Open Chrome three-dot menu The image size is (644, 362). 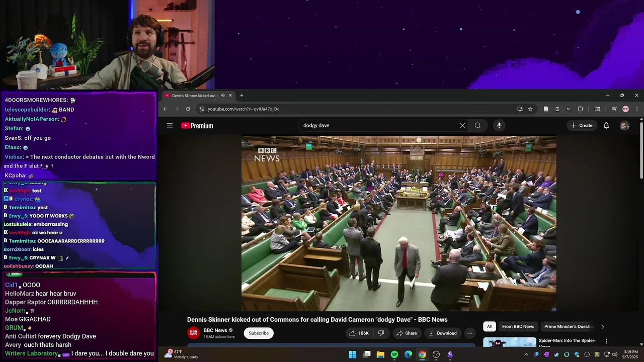point(636,109)
